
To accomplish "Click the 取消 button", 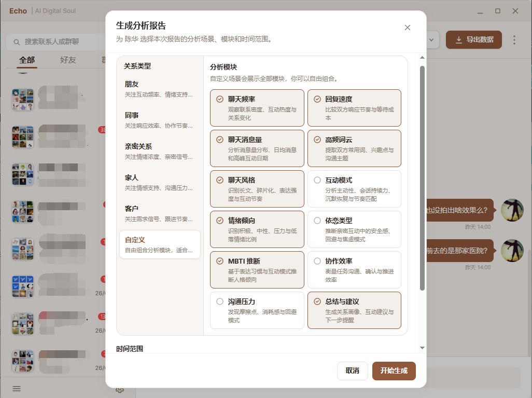I will click(352, 370).
